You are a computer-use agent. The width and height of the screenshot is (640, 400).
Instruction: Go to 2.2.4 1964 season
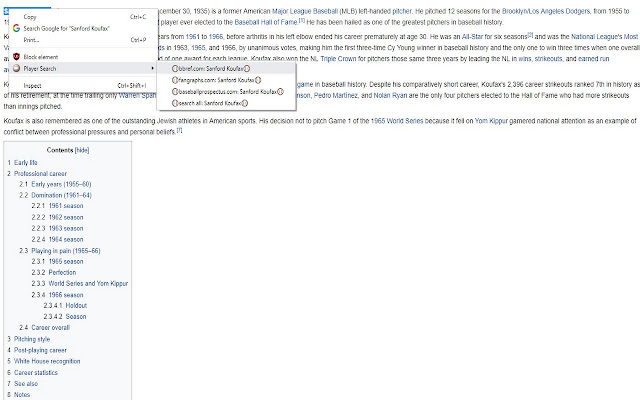point(57,240)
